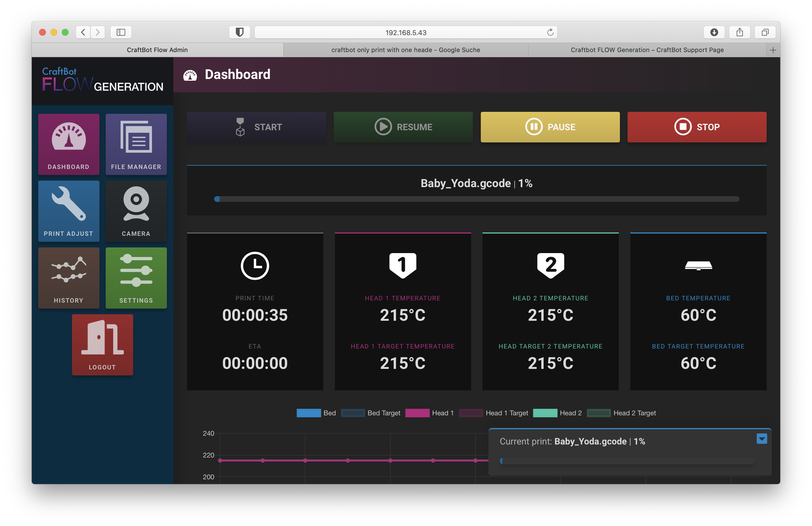
Task: Click the Current print popup progress bar
Action: (x=627, y=461)
